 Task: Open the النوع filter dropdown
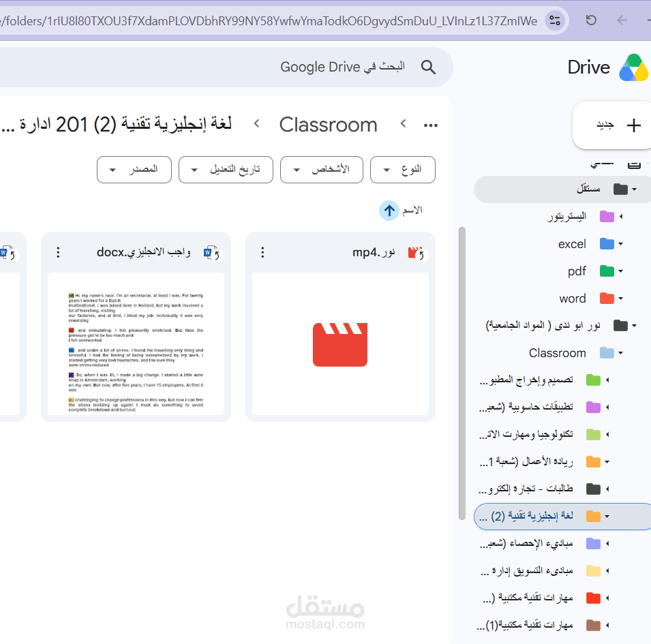[x=403, y=170]
